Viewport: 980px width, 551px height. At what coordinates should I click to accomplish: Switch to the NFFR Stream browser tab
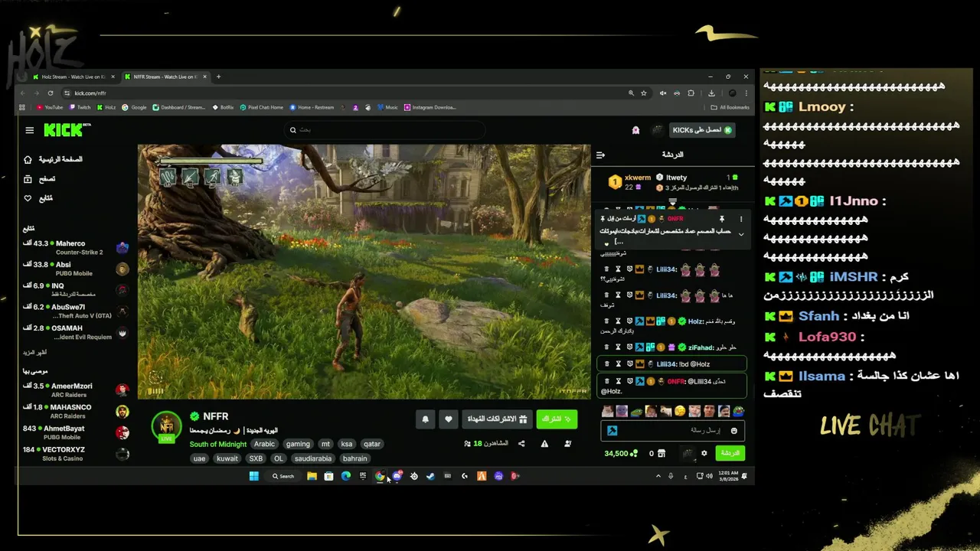pyautogui.click(x=166, y=77)
